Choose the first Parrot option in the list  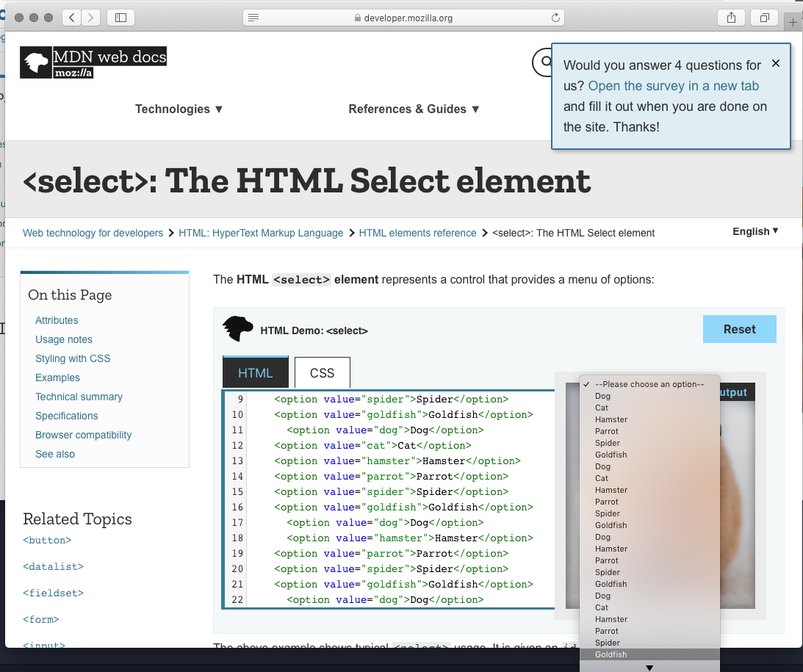pos(649,431)
